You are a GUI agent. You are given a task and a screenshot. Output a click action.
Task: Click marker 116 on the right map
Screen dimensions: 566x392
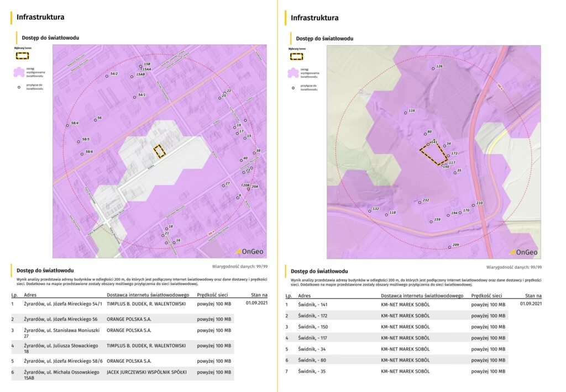tap(406, 113)
